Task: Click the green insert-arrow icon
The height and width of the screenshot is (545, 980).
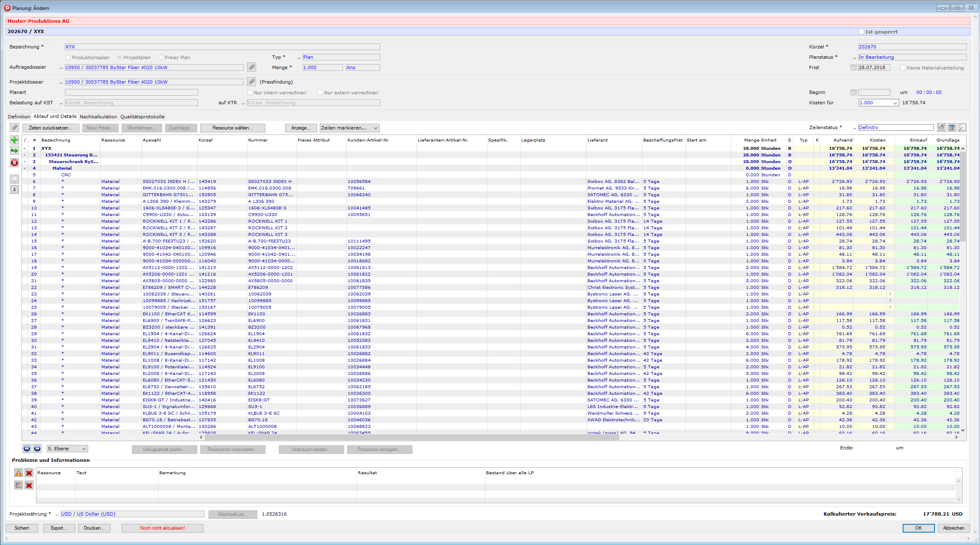Action: coord(14,151)
